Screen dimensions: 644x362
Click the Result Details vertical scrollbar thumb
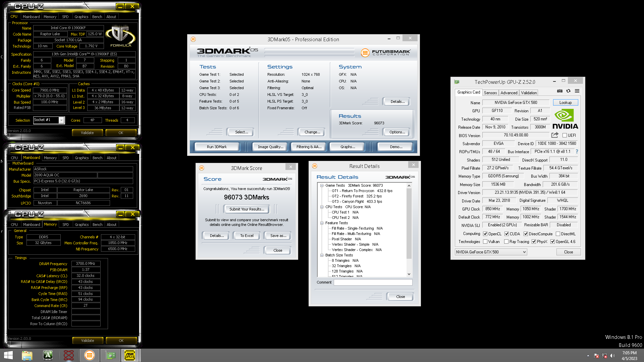pyautogui.click(x=409, y=224)
